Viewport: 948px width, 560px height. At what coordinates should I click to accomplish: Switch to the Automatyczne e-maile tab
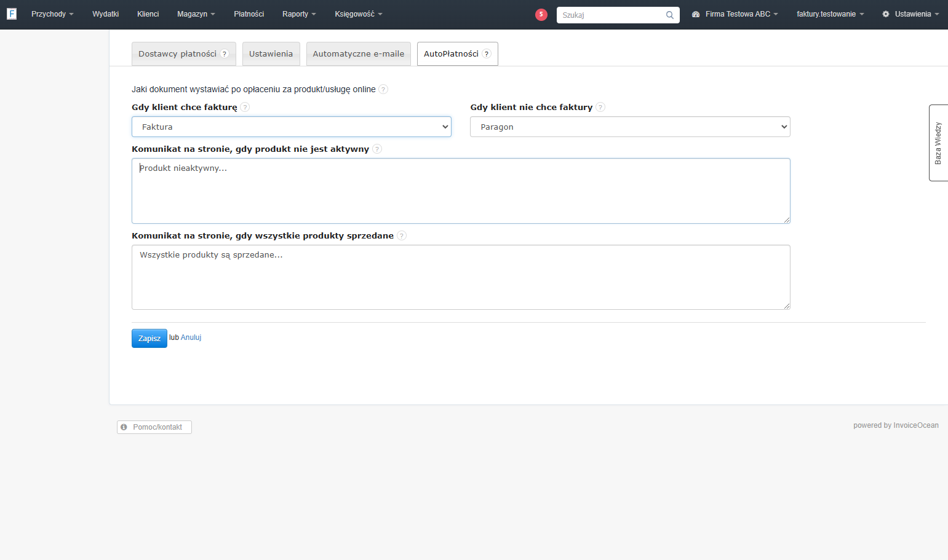tap(359, 54)
